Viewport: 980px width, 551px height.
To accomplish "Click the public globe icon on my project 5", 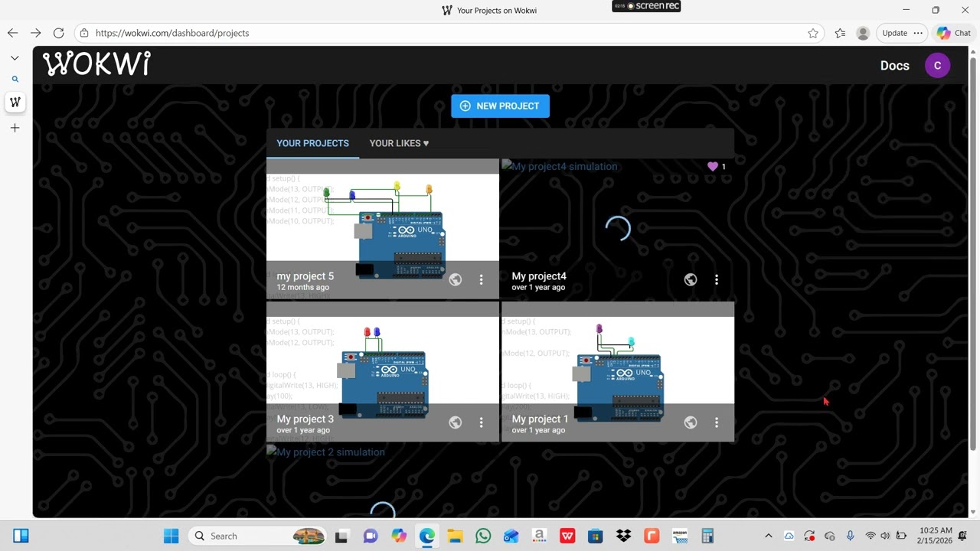I will [456, 280].
